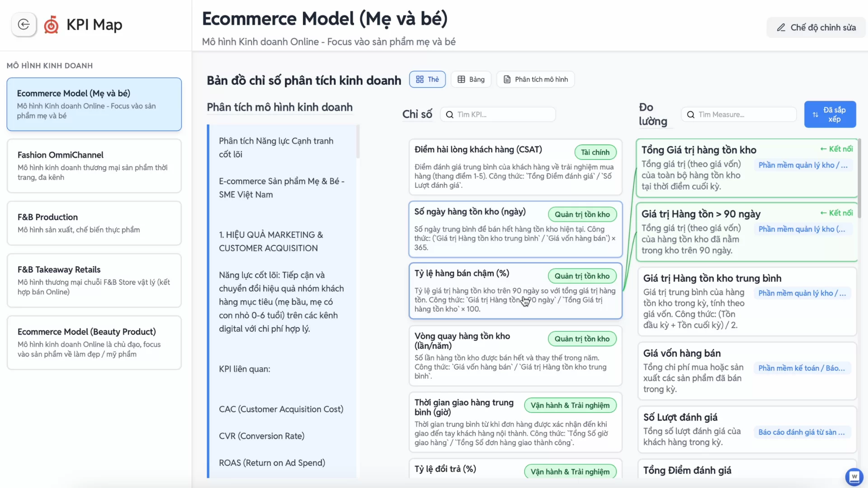The image size is (868, 488).
Task: Click magnifier icon in Measure search
Action: click(x=690, y=115)
